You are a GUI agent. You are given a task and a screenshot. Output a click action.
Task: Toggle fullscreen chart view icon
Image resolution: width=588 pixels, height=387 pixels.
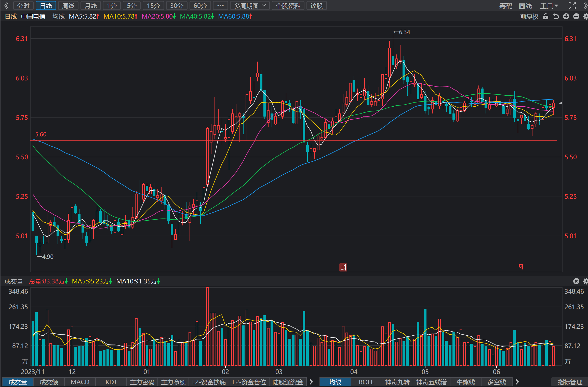click(572, 6)
